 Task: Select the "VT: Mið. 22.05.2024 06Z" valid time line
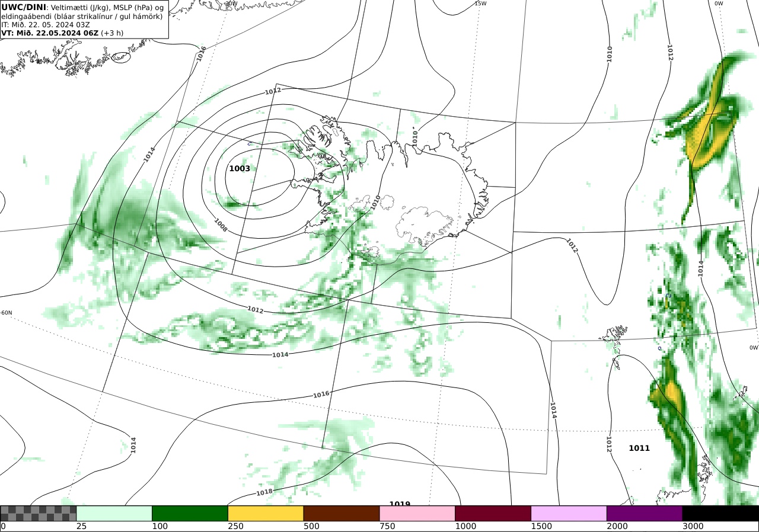click(x=62, y=33)
